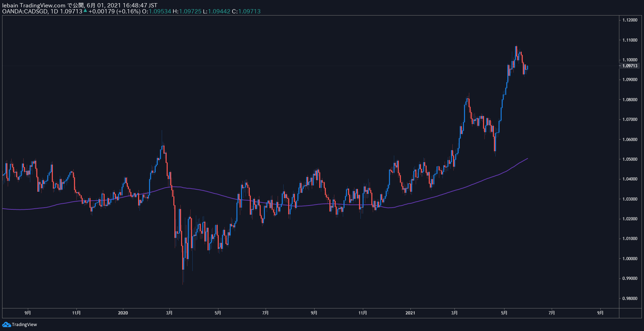Screen dimensions: 644x331
Task: Click the high value 'H:1.09725'
Action: (187, 11)
